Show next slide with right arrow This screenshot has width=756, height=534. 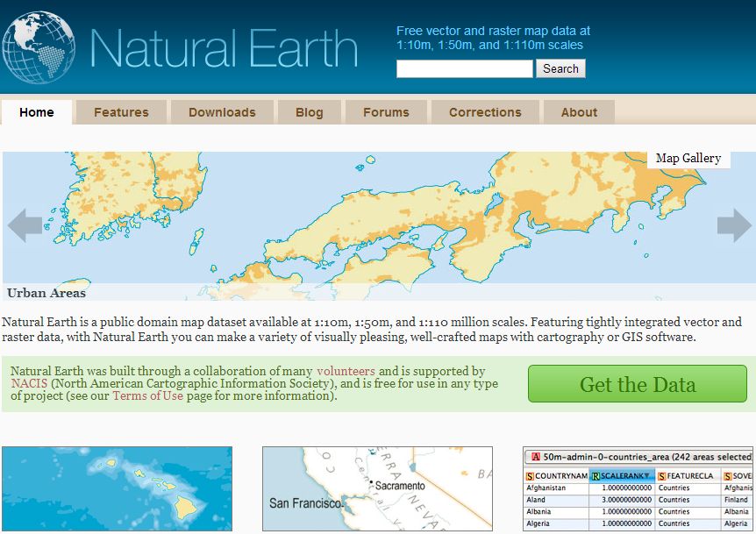(734, 225)
